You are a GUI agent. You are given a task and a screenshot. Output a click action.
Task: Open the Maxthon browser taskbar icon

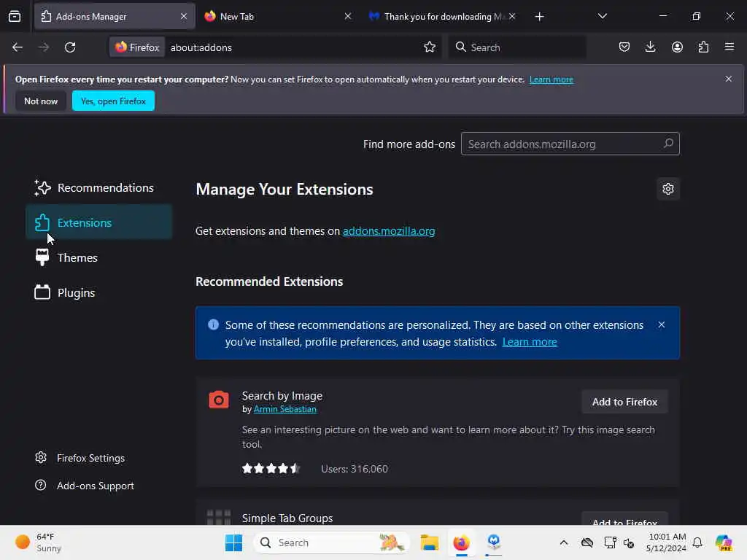click(494, 542)
